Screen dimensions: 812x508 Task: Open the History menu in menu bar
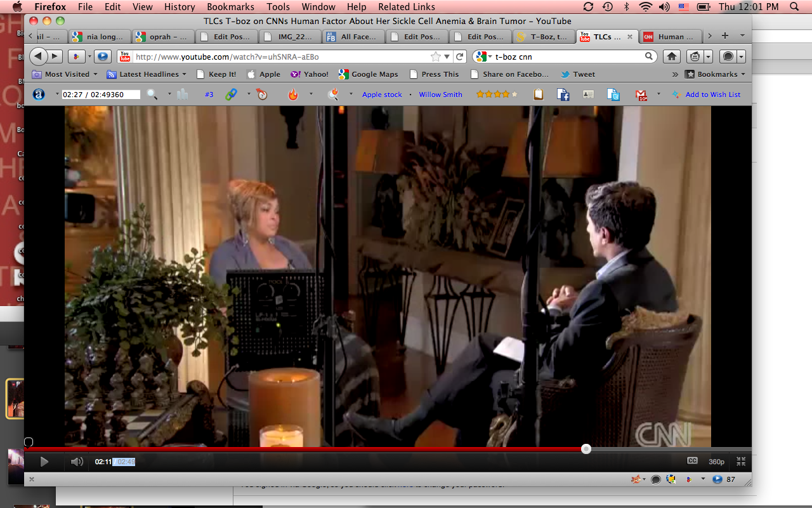tap(180, 7)
